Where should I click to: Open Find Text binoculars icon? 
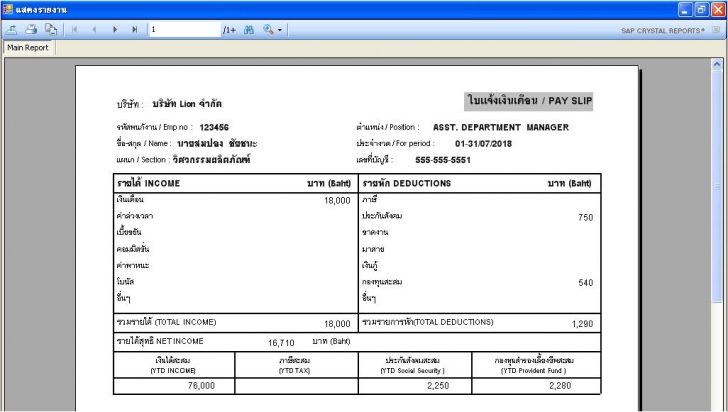[x=249, y=30]
